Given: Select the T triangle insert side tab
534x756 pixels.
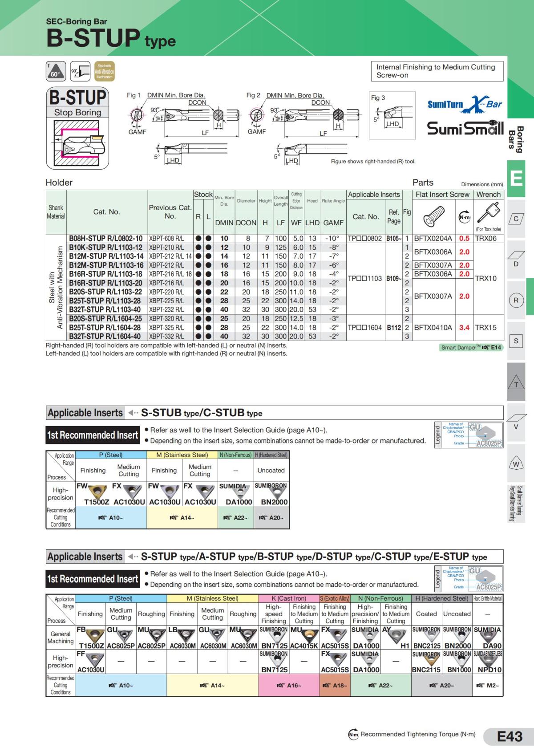Looking at the screenshot, I should [516, 382].
